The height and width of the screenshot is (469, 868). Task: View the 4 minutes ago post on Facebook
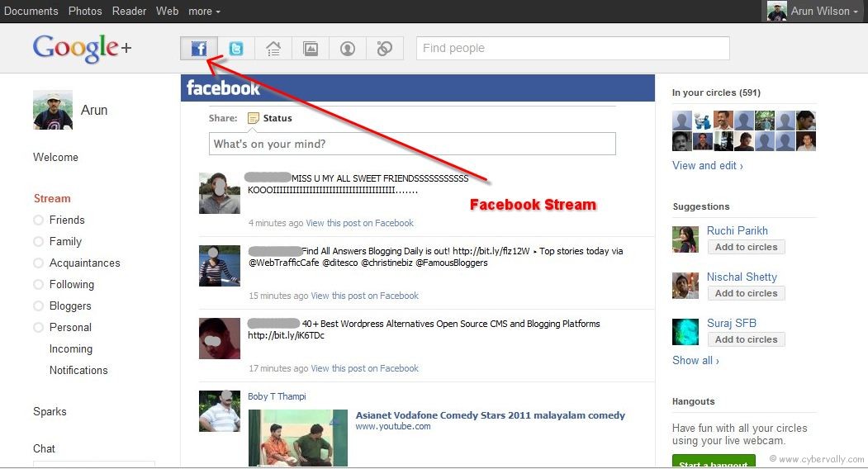360,223
